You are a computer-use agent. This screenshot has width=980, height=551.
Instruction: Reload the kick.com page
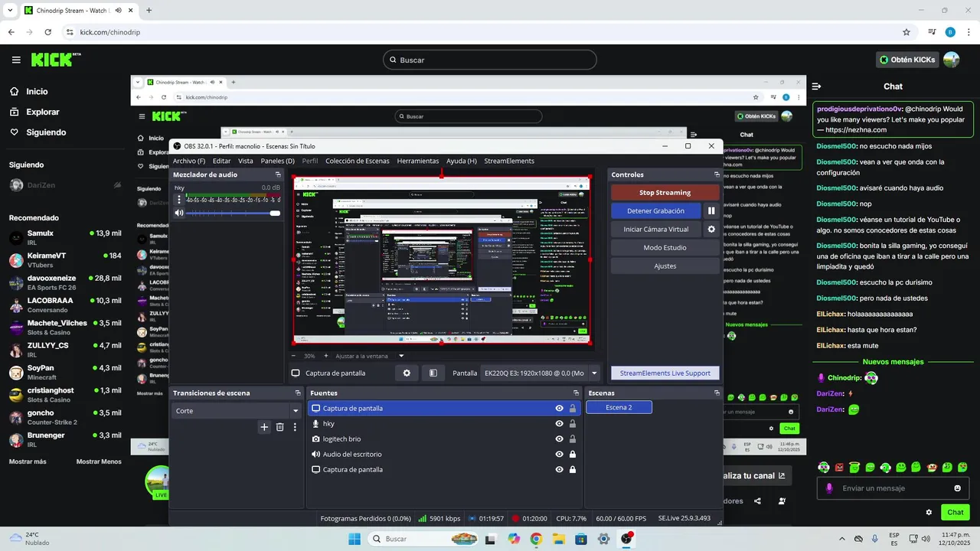pyautogui.click(x=48, y=32)
